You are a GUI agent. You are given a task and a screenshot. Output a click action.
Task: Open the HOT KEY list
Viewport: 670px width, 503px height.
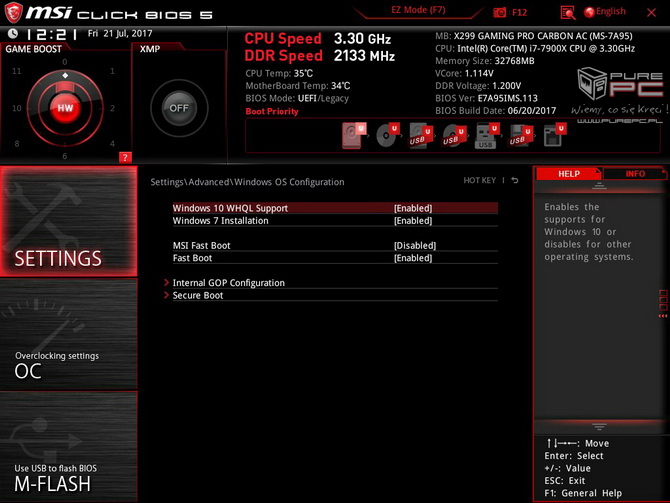479,180
